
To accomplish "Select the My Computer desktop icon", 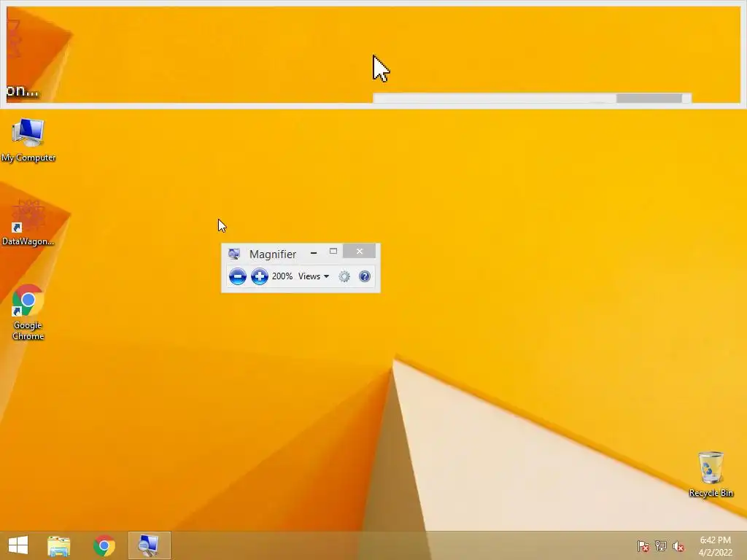I will coord(28,141).
